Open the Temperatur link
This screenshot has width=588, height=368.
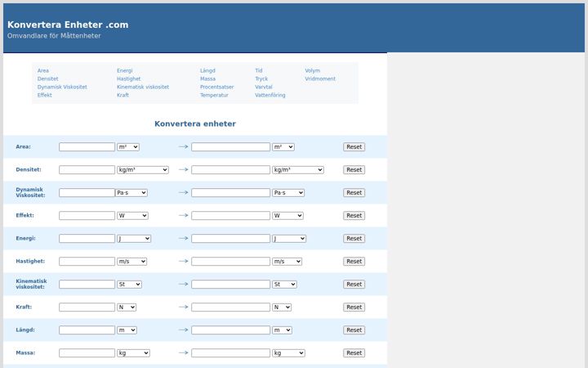(214, 96)
